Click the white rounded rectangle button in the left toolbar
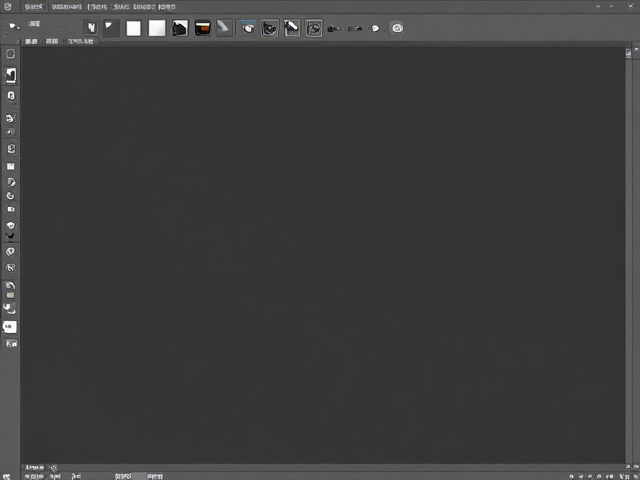This screenshot has height=480, width=640. (x=10, y=327)
